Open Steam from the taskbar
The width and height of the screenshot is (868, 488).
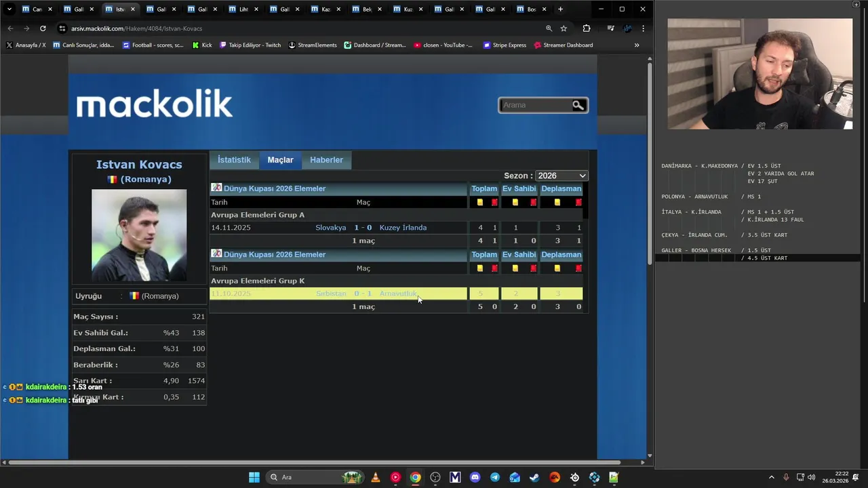point(535,477)
